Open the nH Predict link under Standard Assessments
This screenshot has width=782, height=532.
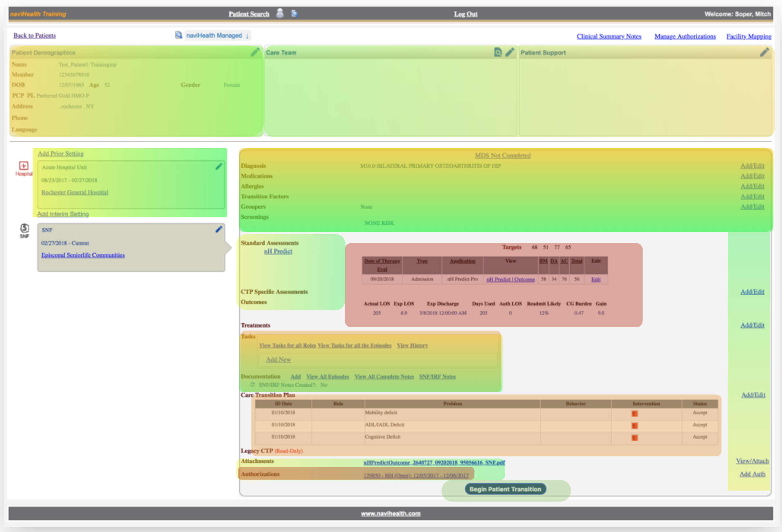coord(278,251)
